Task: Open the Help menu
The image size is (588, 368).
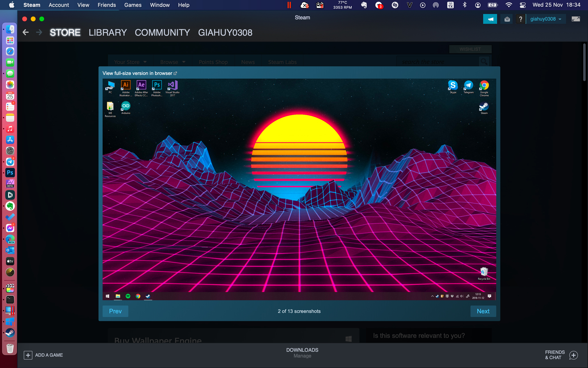Action: (184, 5)
